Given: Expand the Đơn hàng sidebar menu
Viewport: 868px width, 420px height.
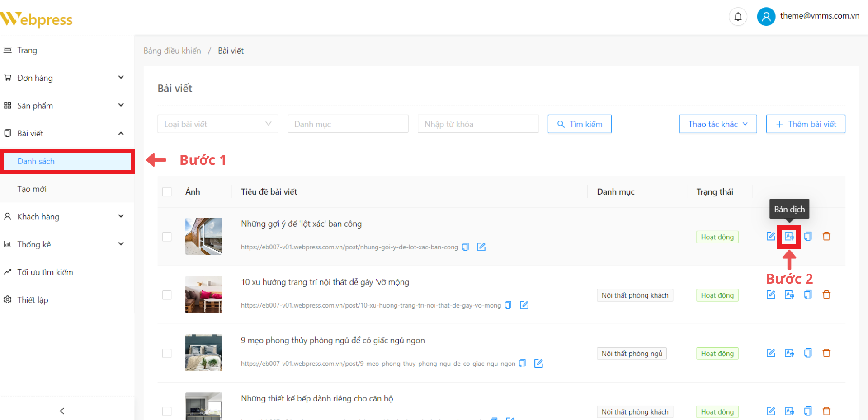Looking at the screenshot, I should click(63, 78).
